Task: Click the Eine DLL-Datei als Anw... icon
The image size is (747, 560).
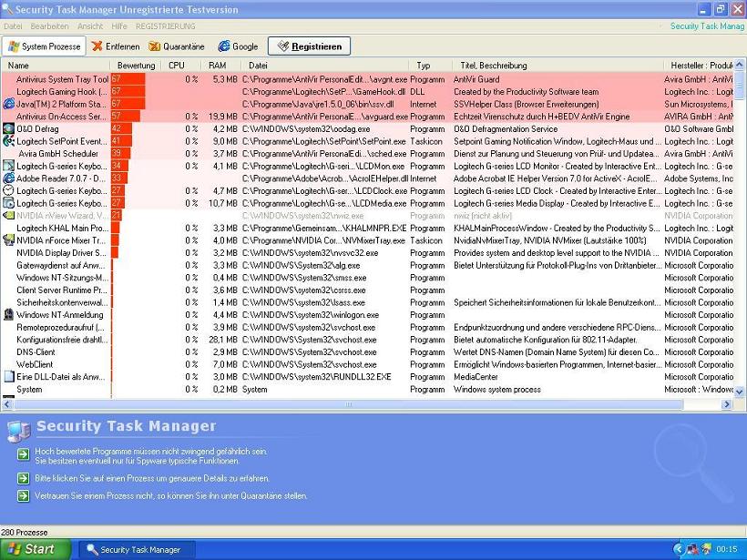Action: [8, 376]
